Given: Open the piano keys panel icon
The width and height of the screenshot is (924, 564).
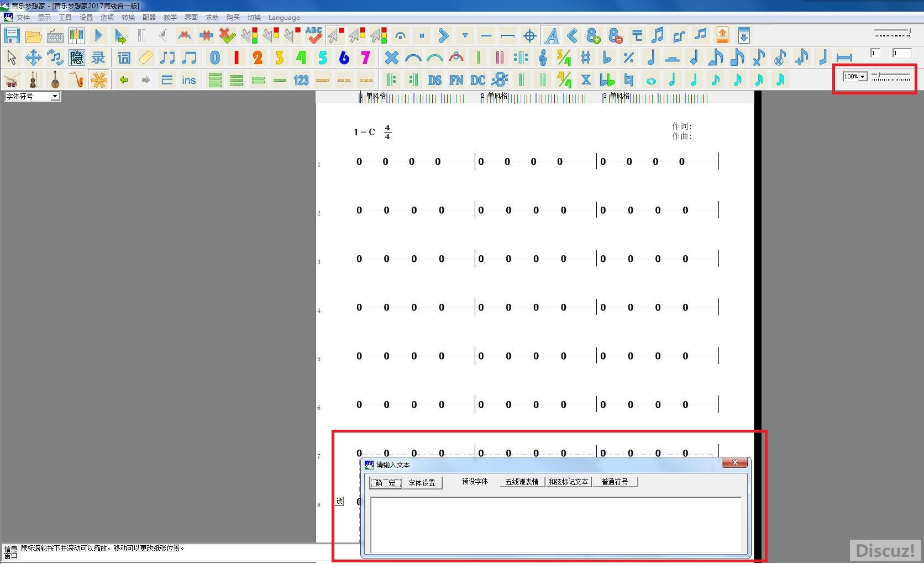Looking at the screenshot, I should coord(76,36).
